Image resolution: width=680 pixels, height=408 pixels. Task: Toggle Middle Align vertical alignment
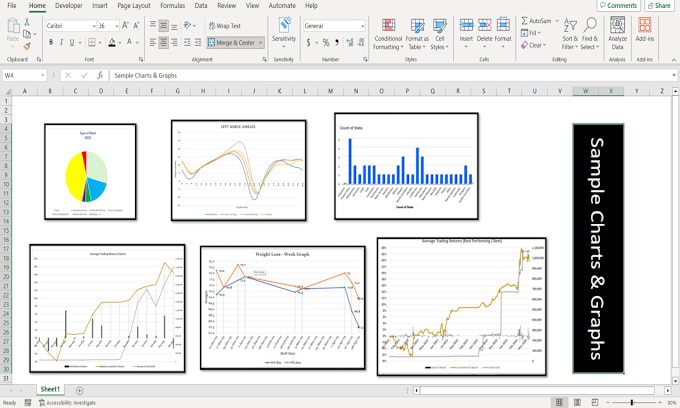click(x=163, y=26)
